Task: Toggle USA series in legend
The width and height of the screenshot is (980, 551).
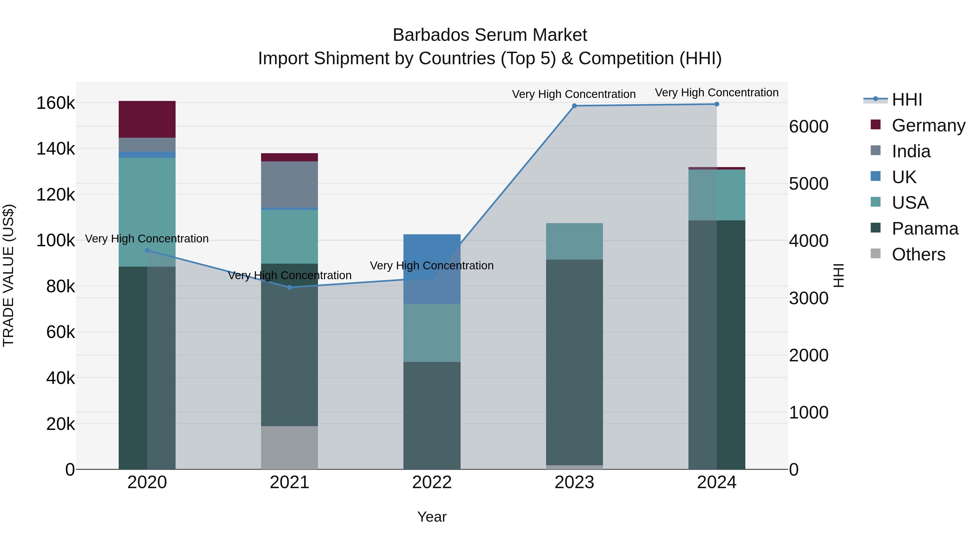Action: coord(900,202)
